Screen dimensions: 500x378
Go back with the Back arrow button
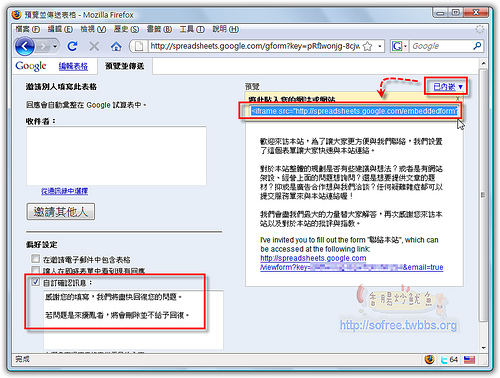point(25,46)
